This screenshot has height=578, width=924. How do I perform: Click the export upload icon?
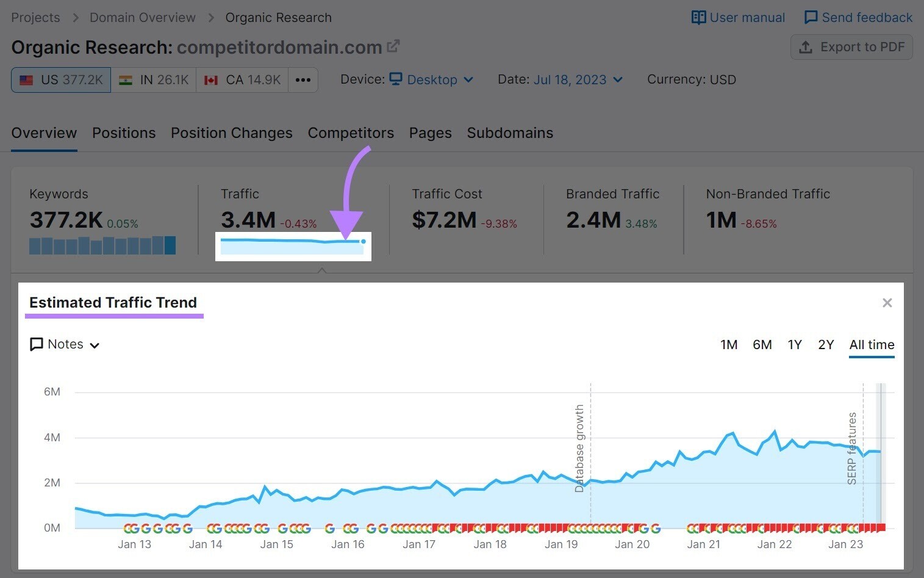[x=806, y=47]
